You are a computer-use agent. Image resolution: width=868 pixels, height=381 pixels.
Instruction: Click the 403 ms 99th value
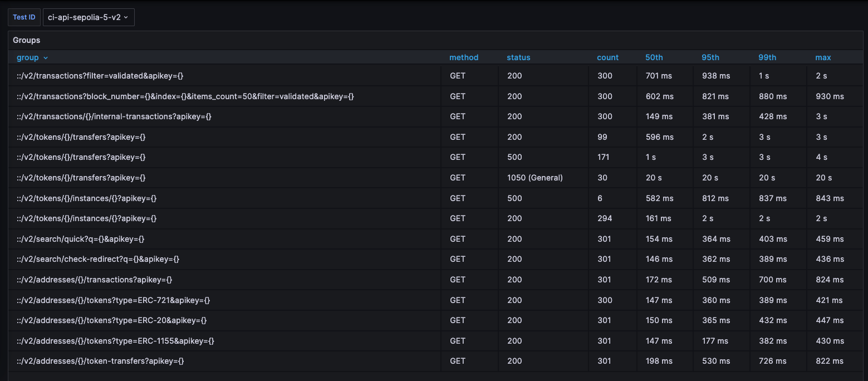773,239
